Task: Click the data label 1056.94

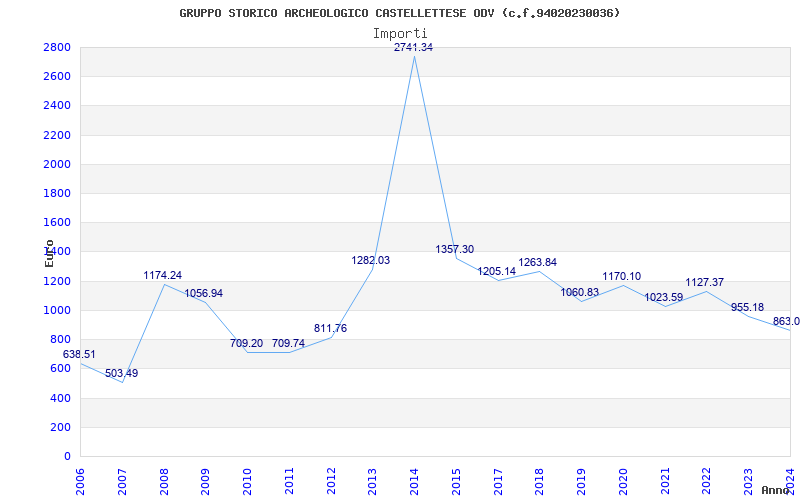Action: tap(204, 293)
